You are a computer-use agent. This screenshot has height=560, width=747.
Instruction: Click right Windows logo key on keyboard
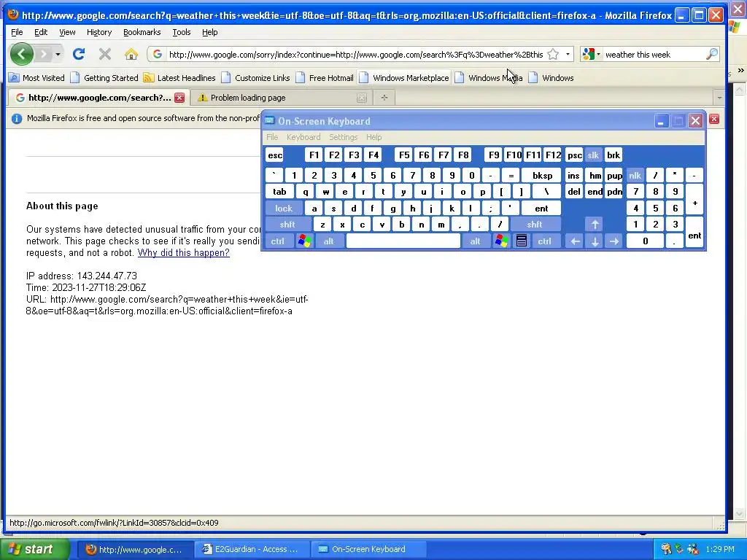pyautogui.click(x=501, y=241)
